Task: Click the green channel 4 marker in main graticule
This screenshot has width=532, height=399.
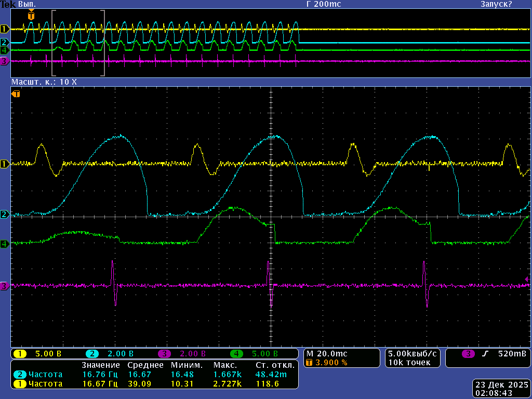Action: pyautogui.click(x=5, y=243)
